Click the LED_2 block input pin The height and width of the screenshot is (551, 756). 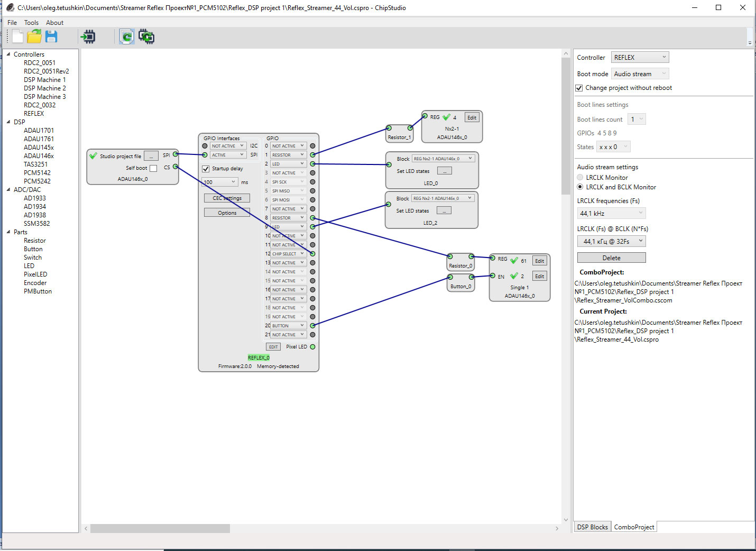[389, 204]
